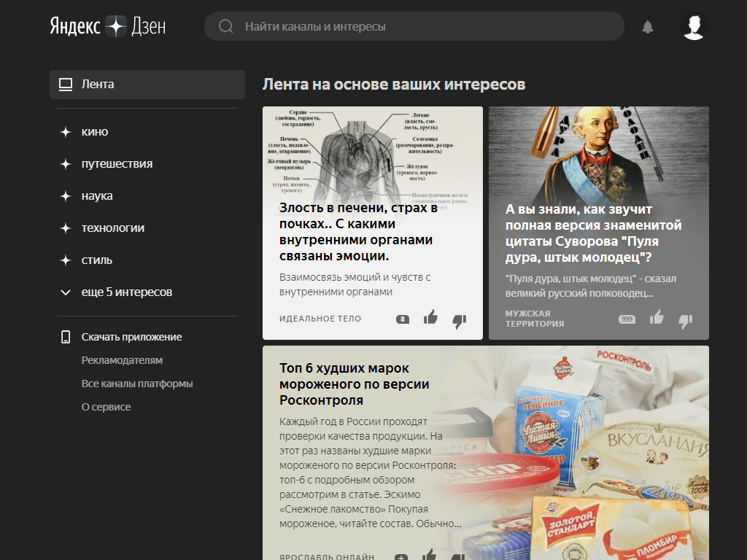Open 'Все каналы платформы' link
Viewport: 747px width, 560px height.
[x=137, y=384]
